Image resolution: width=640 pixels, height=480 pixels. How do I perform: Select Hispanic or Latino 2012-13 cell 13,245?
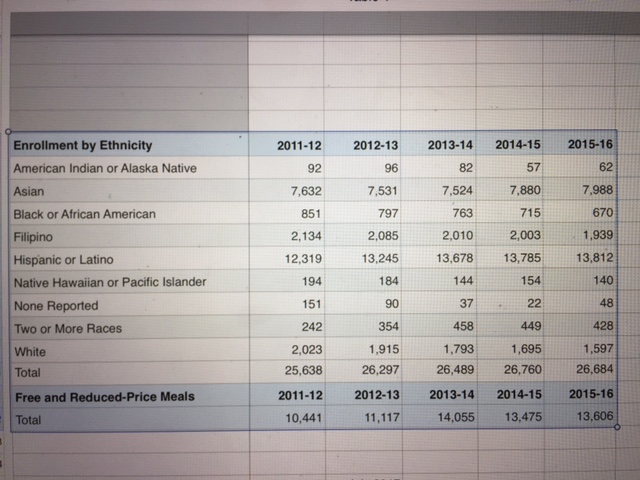378,259
